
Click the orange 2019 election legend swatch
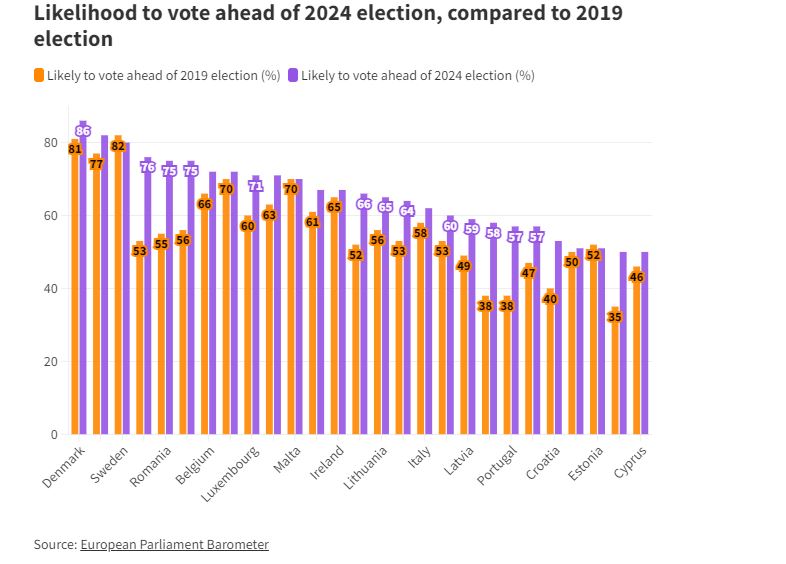coord(39,75)
